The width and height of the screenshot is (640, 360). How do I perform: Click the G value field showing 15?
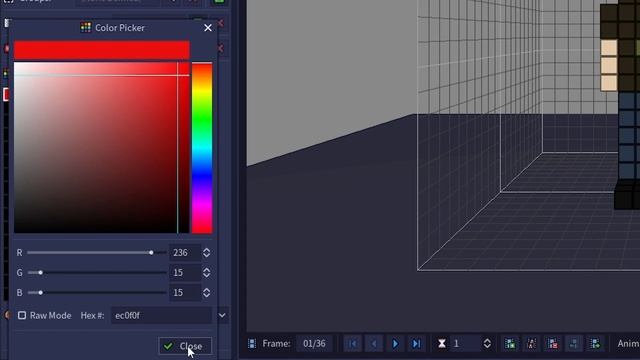point(184,273)
